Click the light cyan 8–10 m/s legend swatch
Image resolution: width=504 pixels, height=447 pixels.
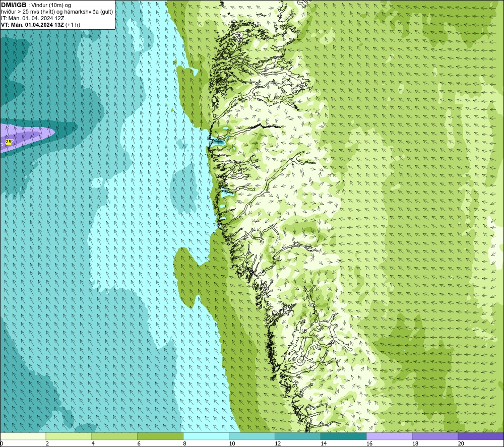point(206,436)
